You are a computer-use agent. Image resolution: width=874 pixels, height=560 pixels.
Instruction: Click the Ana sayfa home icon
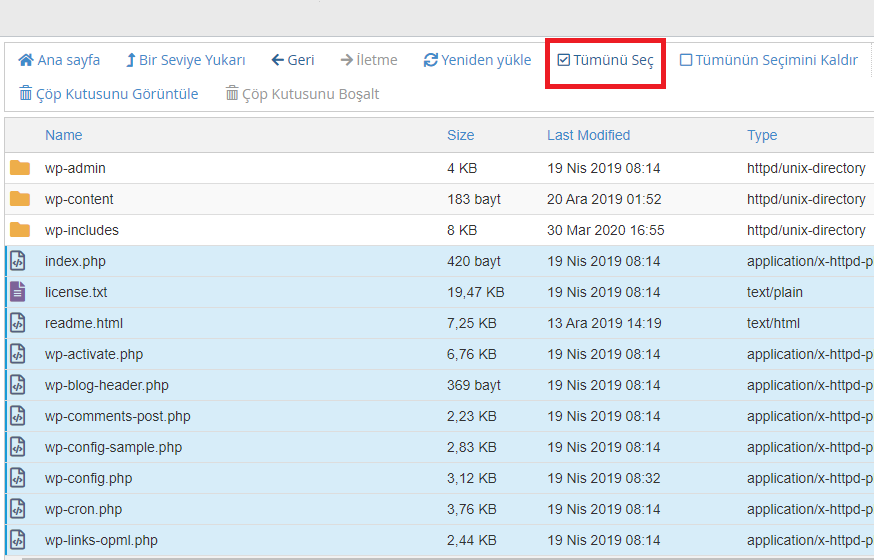click(26, 60)
